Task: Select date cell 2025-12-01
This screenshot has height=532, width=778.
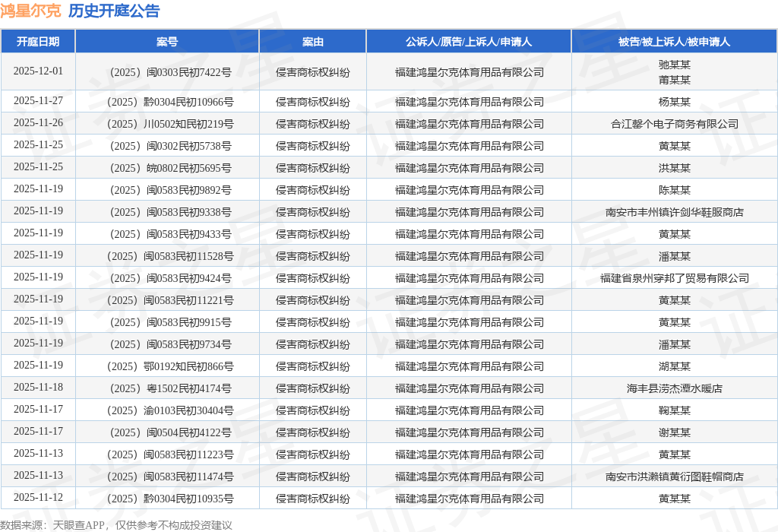Action: tap(38, 71)
